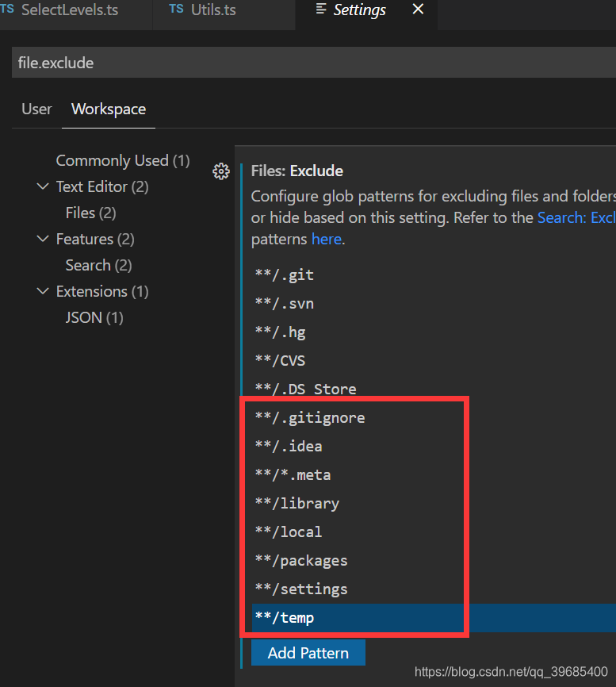Collapse the Features tree section

point(43,239)
